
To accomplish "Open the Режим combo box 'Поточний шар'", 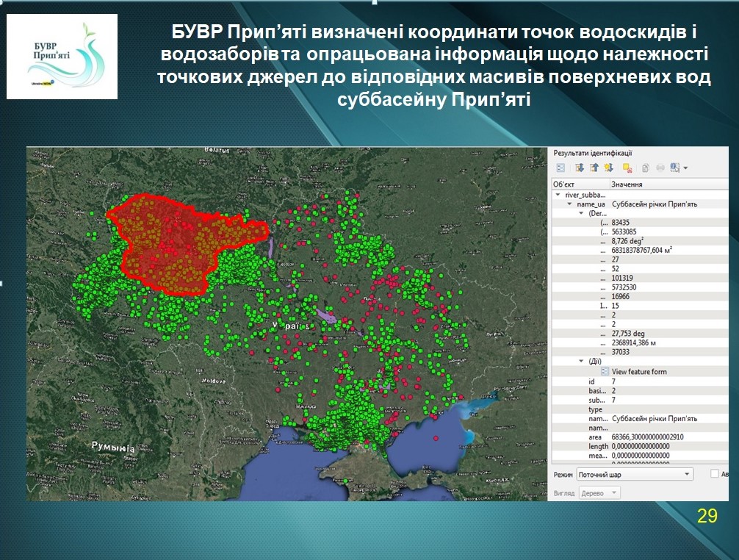I will pyautogui.click(x=634, y=474).
